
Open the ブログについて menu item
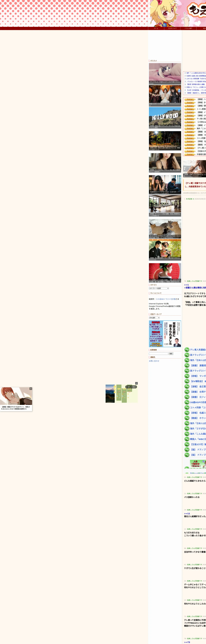click(x=172, y=28)
